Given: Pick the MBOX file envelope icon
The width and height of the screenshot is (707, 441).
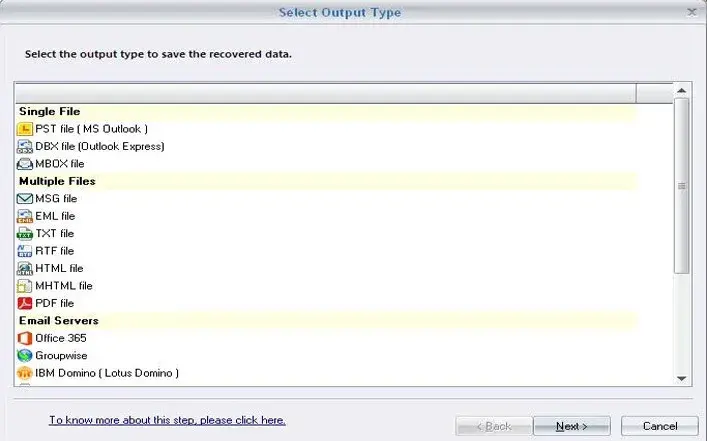Looking at the screenshot, I should (24, 164).
